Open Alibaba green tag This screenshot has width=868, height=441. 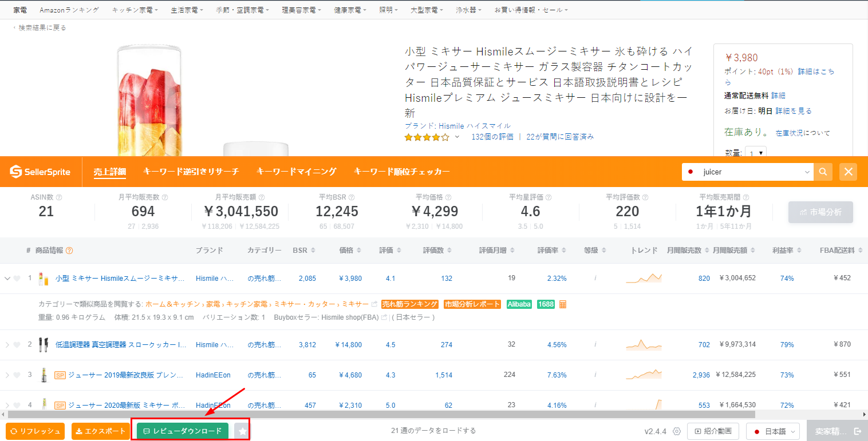coord(519,304)
